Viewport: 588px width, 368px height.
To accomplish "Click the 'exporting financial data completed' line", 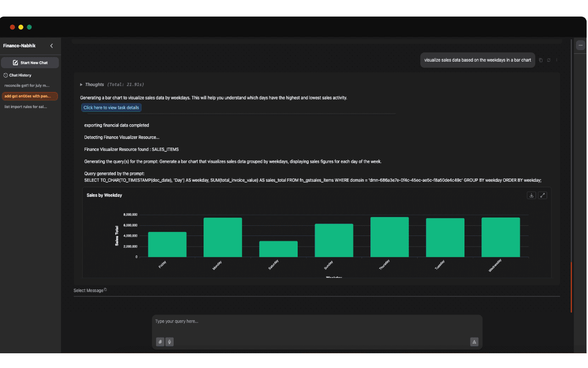I will 117,125.
